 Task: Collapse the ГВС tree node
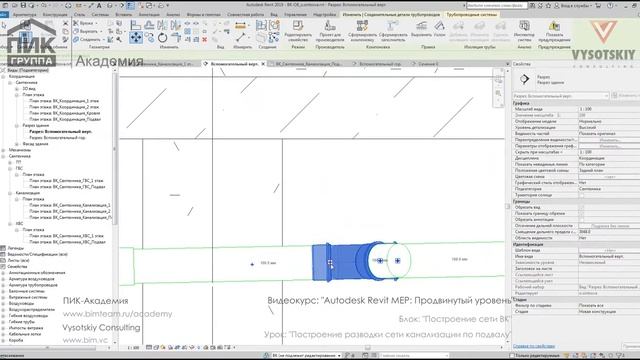pos(10,168)
